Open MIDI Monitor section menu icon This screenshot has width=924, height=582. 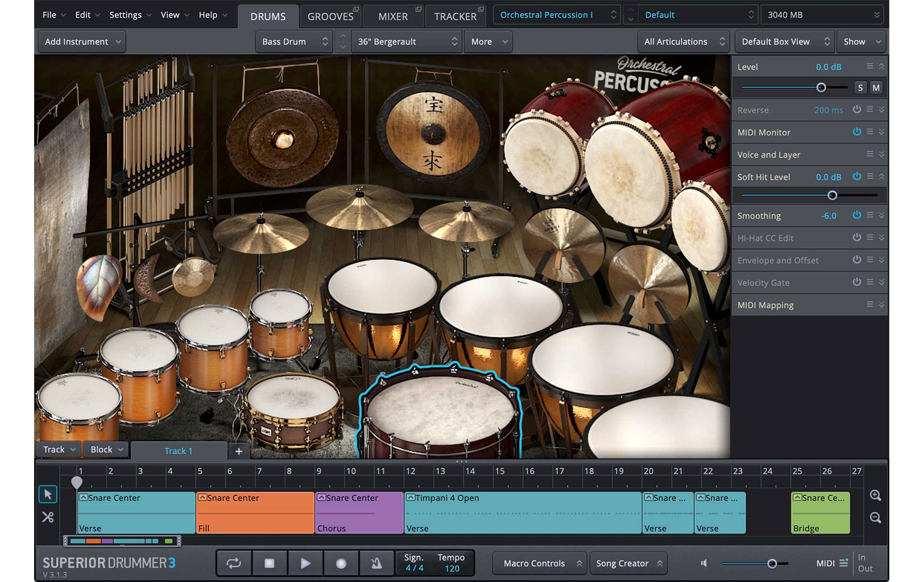[x=870, y=132]
